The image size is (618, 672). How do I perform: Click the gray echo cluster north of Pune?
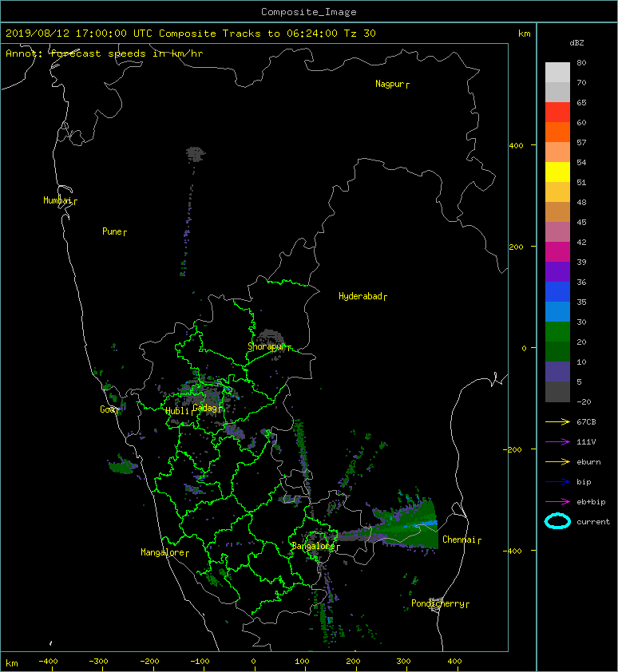[x=196, y=154]
